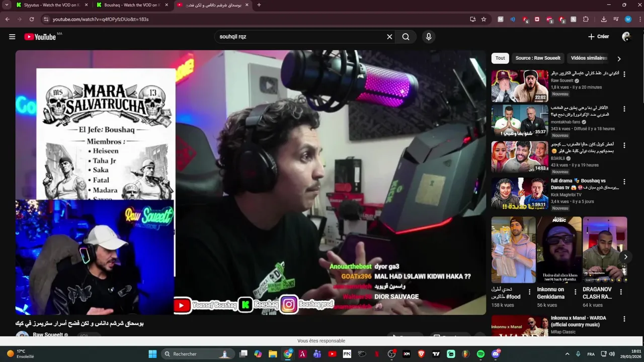Select the Source : Raw Soueelt chip
644x362 pixels.
(x=538, y=58)
